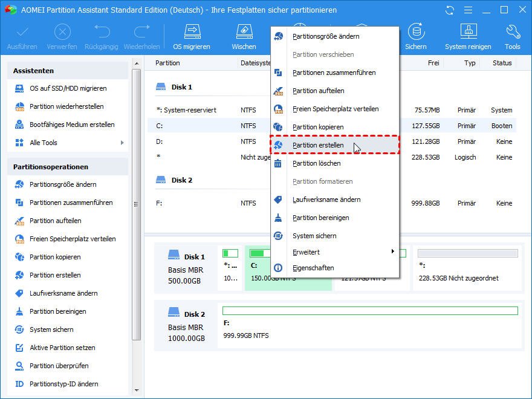
Task: Click the sidebar vertical scrollbar thumb
Action: coord(137,204)
